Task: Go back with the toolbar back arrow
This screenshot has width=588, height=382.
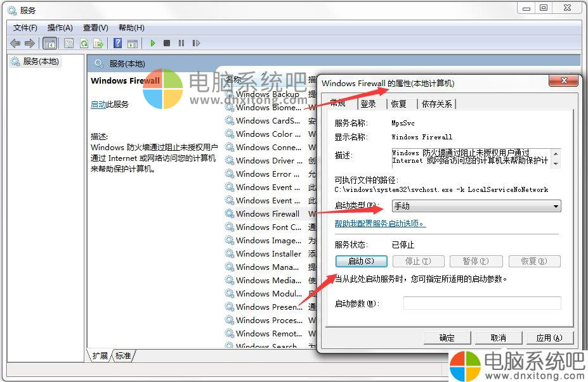Action: point(15,44)
